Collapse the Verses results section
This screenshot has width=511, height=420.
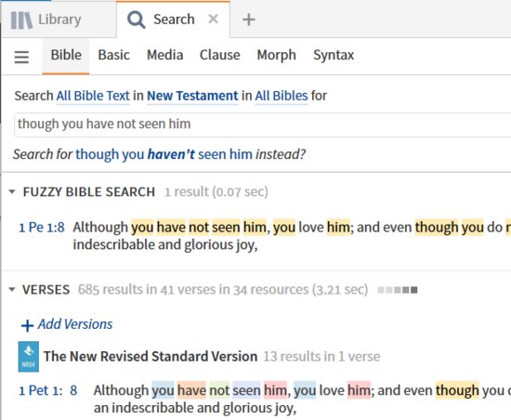pos(12,289)
